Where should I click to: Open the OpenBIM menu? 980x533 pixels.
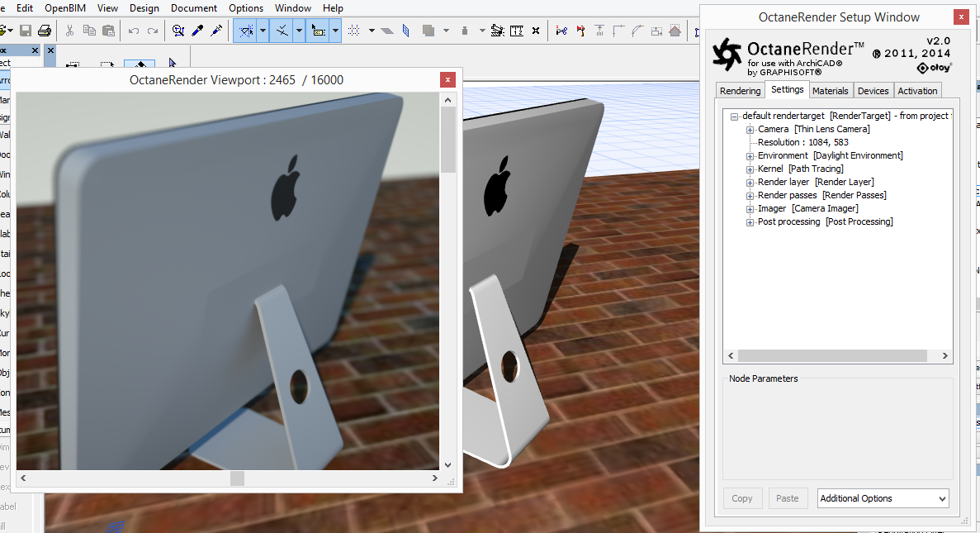[65, 8]
